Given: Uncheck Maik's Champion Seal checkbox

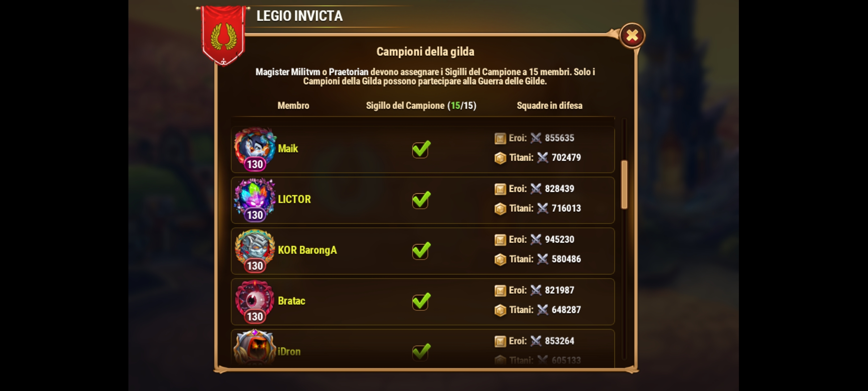Looking at the screenshot, I should click(x=421, y=149).
